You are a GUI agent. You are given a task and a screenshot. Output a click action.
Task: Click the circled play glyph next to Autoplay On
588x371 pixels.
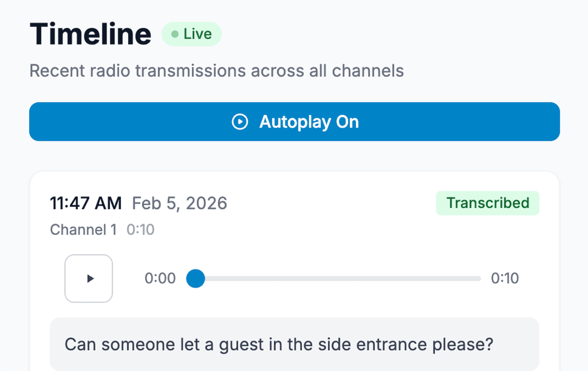pos(240,122)
